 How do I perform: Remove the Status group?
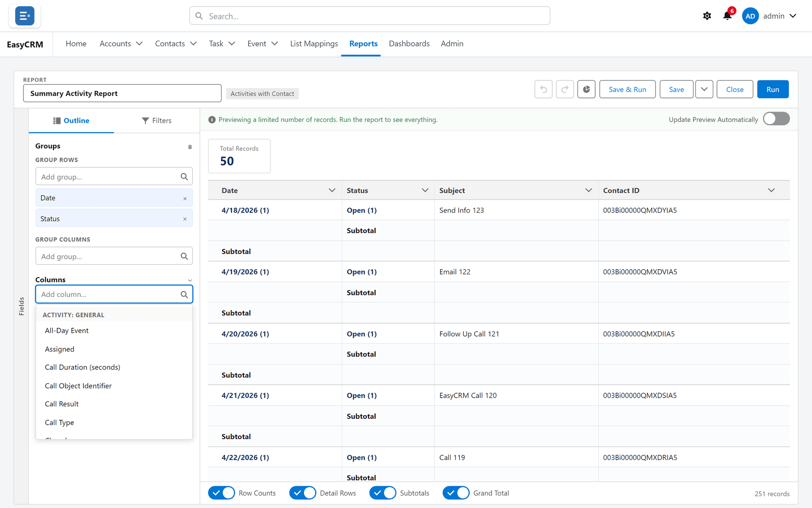(x=185, y=219)
